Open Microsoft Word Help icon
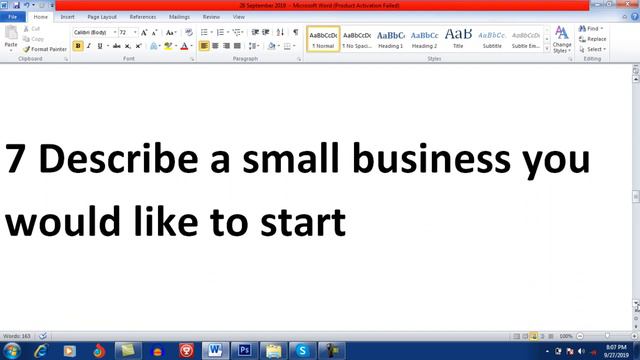The height and width of the screenshot is (360, 640). coord(635,17)
